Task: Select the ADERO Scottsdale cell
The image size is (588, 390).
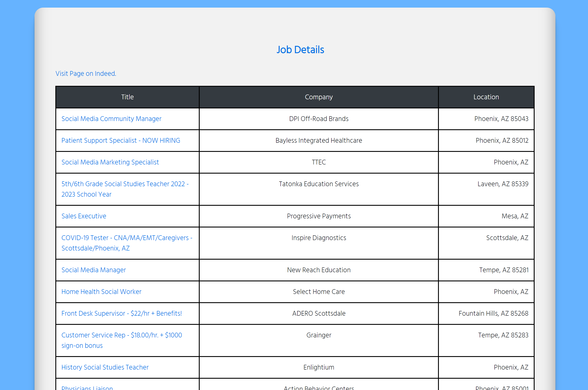Action: (x=319, y=313)
